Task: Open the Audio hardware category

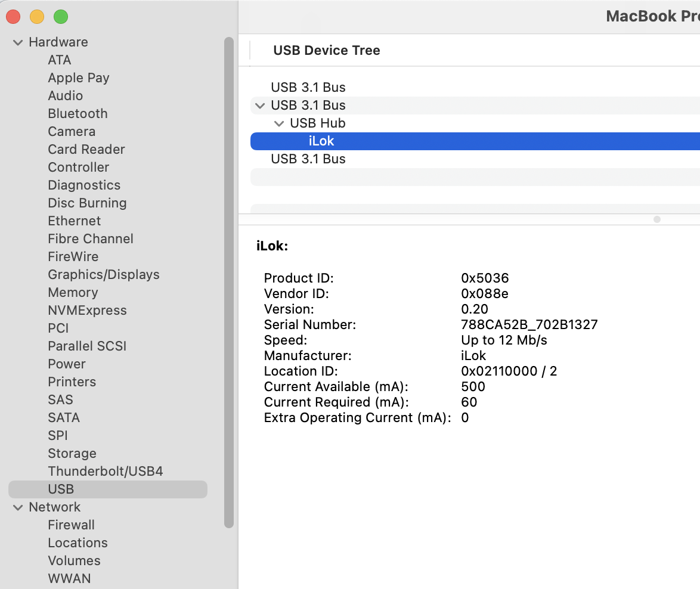Action: [x=65, y=95]
